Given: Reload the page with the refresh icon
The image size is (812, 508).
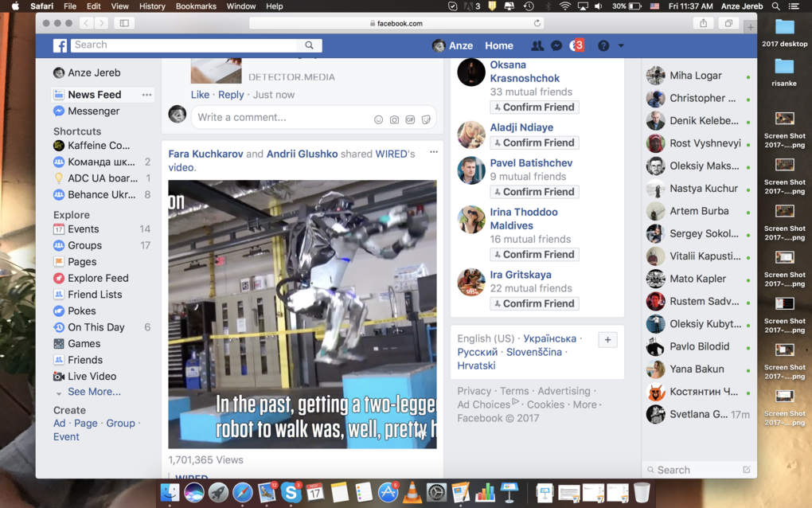Looking at the screenshot, I should pos(537,23).
